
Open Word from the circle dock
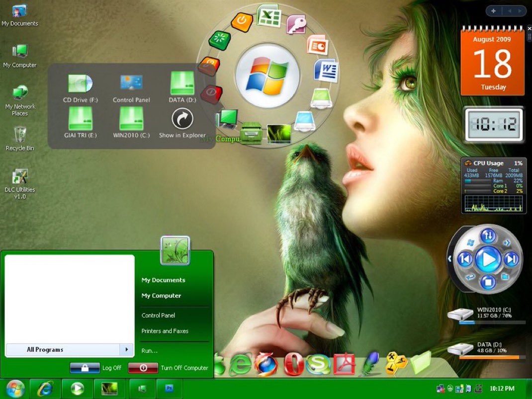pos(326,70)
